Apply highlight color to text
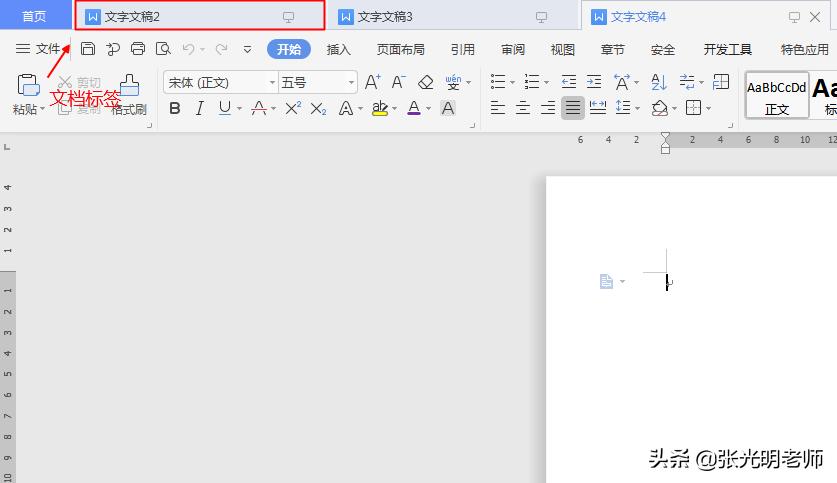The width and height of the screenshot is (837, 483). (380, 108)
